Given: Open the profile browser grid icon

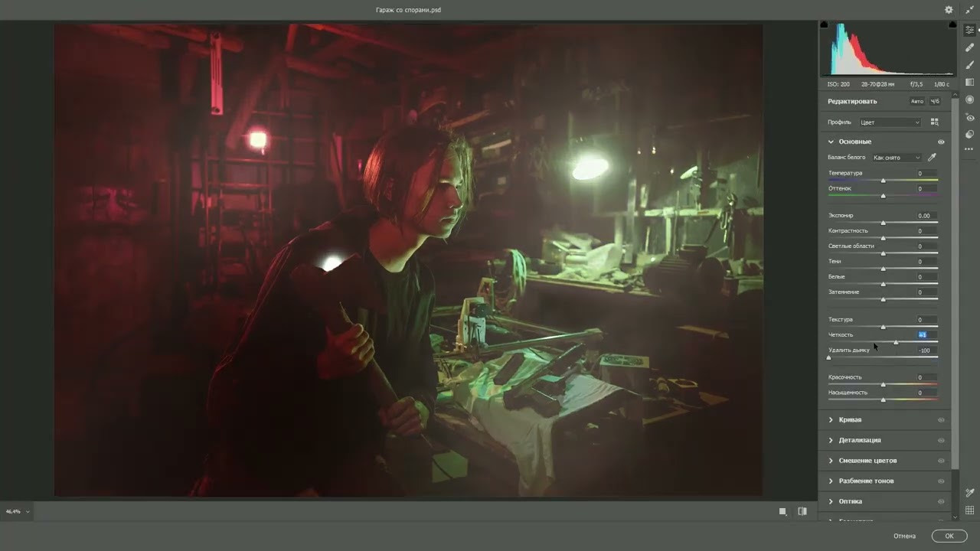Looking at the screenshot, I should coord(934,122).
